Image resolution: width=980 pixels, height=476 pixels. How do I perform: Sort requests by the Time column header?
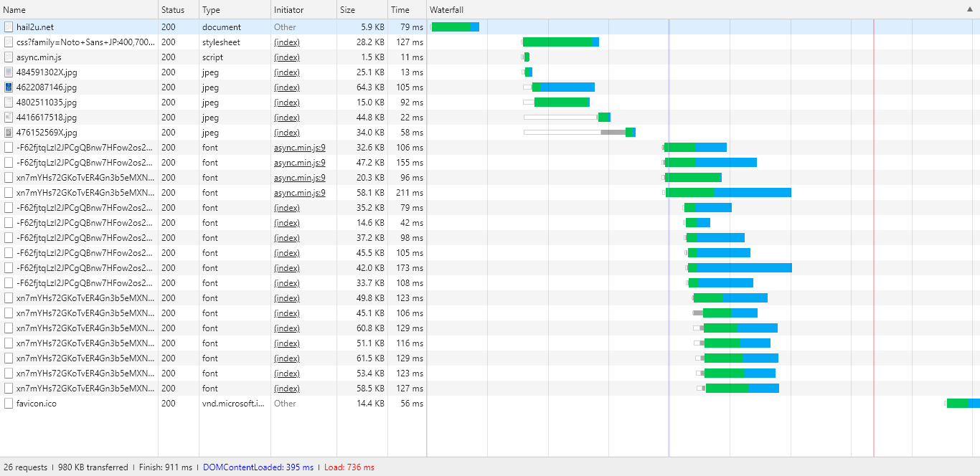[x=400, y=10]
